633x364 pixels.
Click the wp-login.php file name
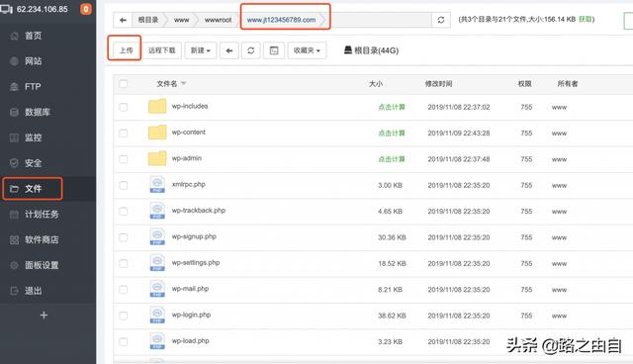pos(191,315)
